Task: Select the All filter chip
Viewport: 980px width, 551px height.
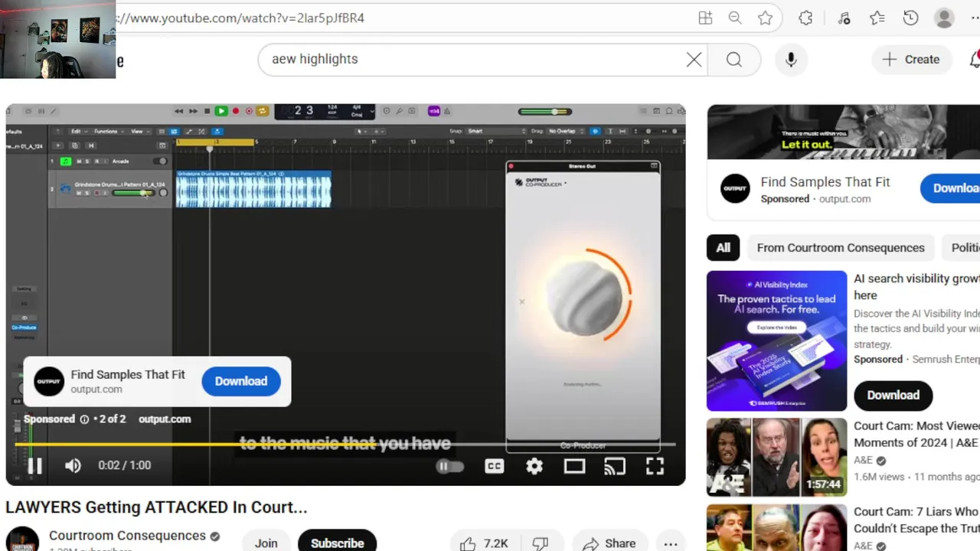Action: point(724,248)
